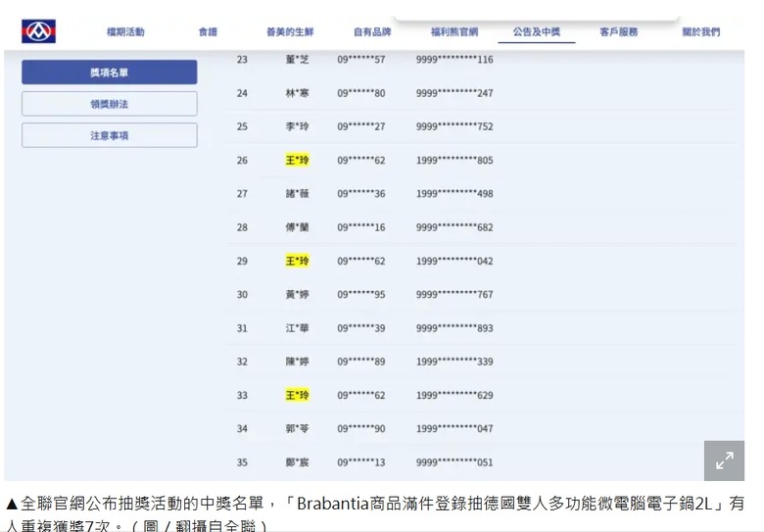
Task: Select card number ending 339
Action: [454, 362]
